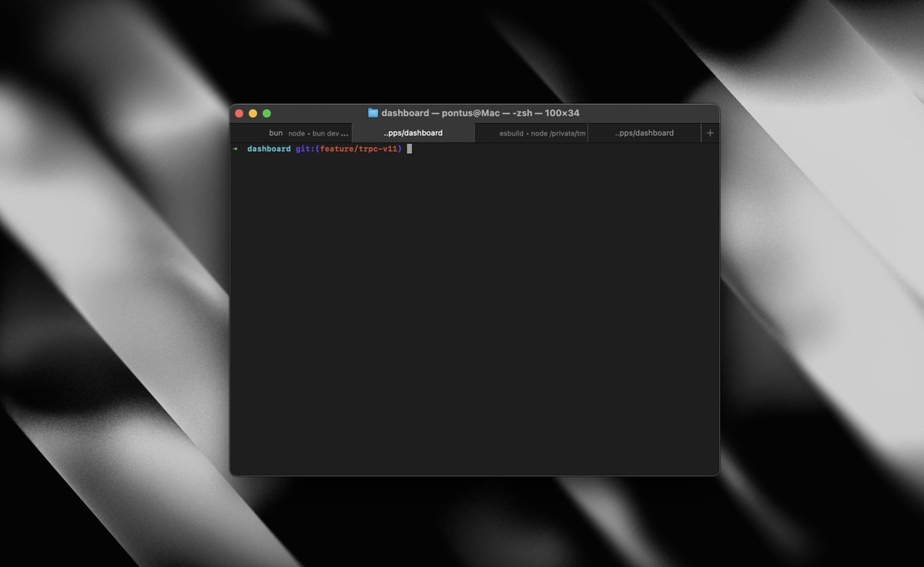Click the blue folder icon in title bar
The height and width of the screenshot is (567, 924).
click(x=373, y=113)
